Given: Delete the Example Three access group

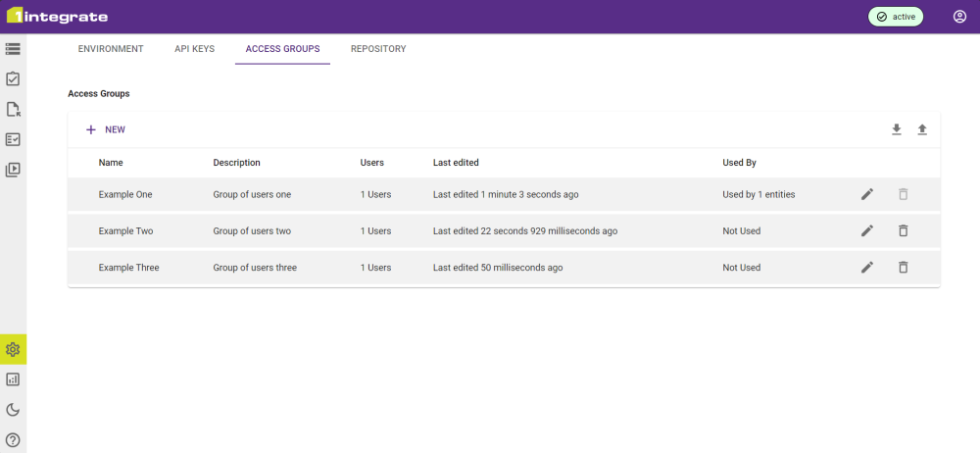Looking at the screenshot, I should click(903, 267).
